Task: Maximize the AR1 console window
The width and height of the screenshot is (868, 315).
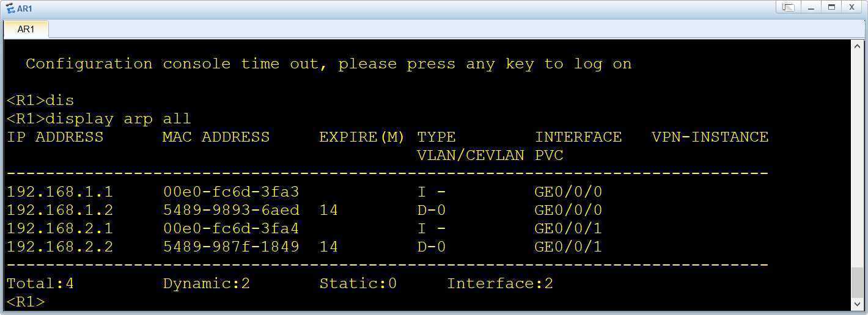Action: point(831,7)
